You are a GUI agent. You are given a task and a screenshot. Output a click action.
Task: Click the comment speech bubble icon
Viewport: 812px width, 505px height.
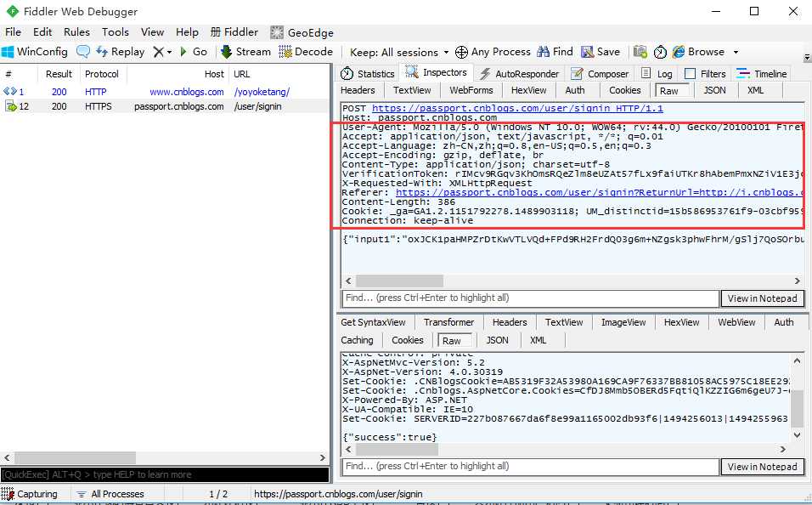pyautogui.click(x=83, y=52)
